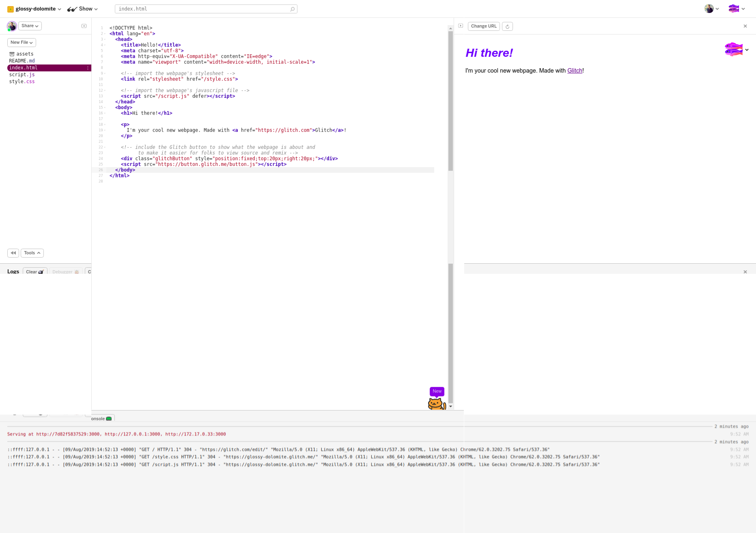
Task: Open the script.js file
Action: 22,75
